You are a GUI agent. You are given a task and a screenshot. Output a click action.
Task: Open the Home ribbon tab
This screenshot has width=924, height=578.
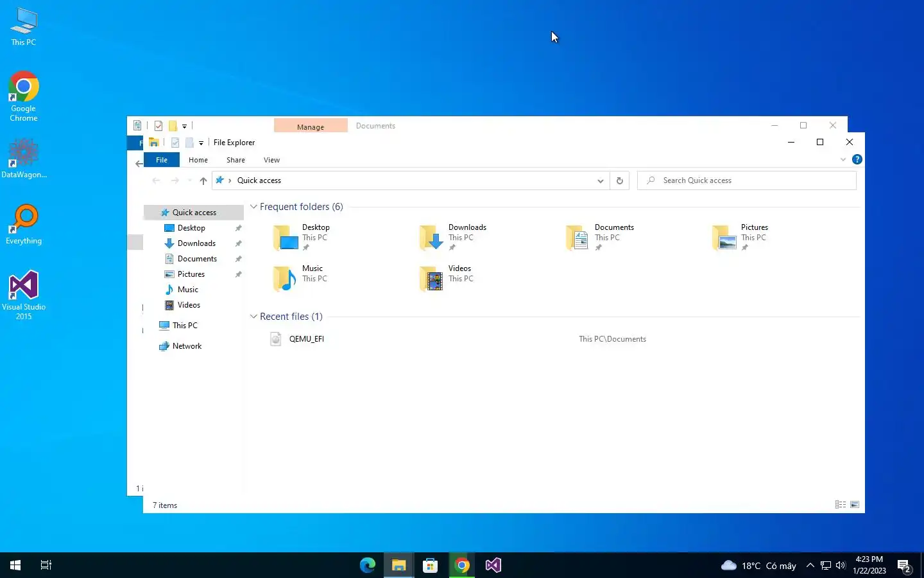click(x=198, y=160)
